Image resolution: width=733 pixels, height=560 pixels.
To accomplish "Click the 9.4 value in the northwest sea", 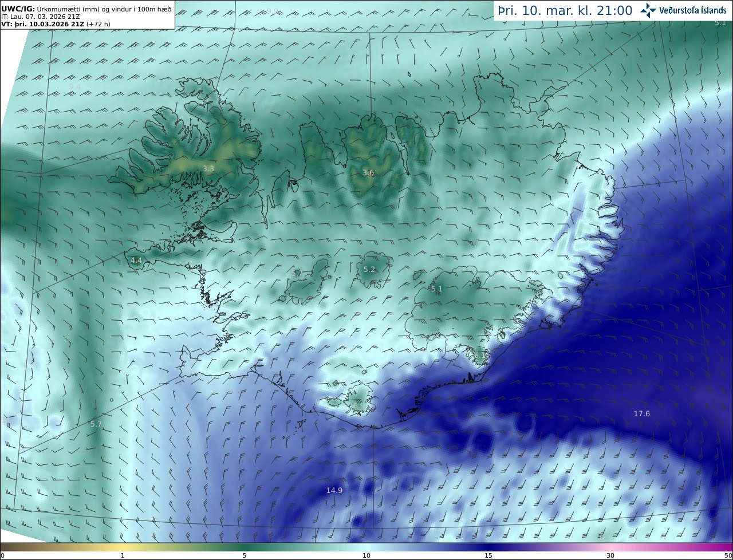I will 75,86.
